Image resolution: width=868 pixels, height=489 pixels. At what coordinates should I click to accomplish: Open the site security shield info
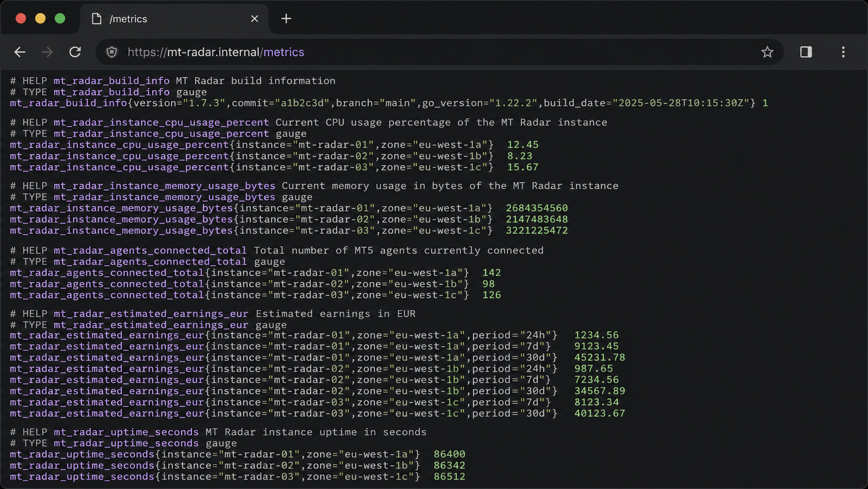tap(112, 52)
